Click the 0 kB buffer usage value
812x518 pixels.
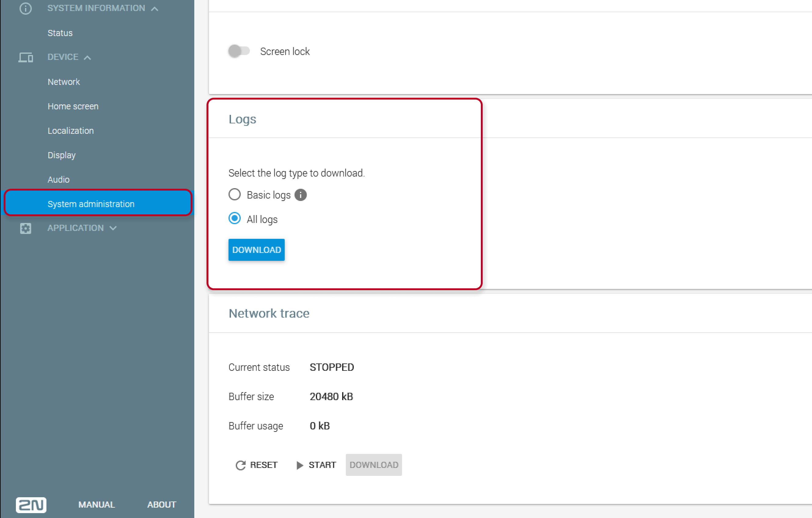pyautogui.click(x=320, y=426)
